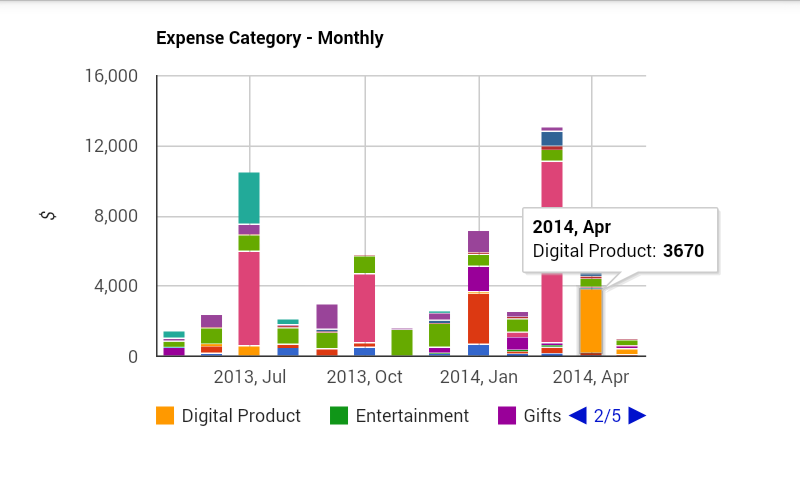Click the green Entertainment legend swatch
The image size is (800, 480).
point(339,416)
